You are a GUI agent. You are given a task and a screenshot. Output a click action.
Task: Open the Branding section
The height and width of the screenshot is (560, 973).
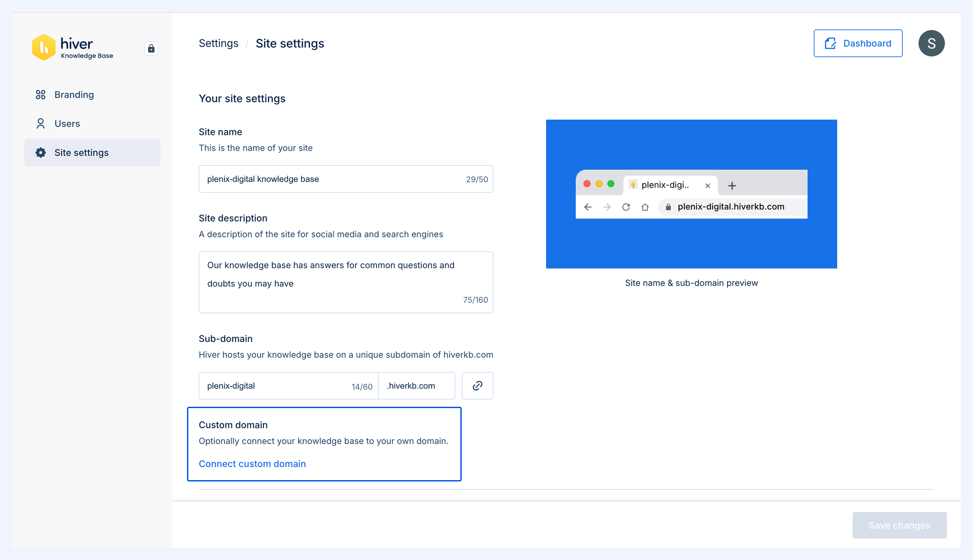pyautogui.click(x=92, y=94)
